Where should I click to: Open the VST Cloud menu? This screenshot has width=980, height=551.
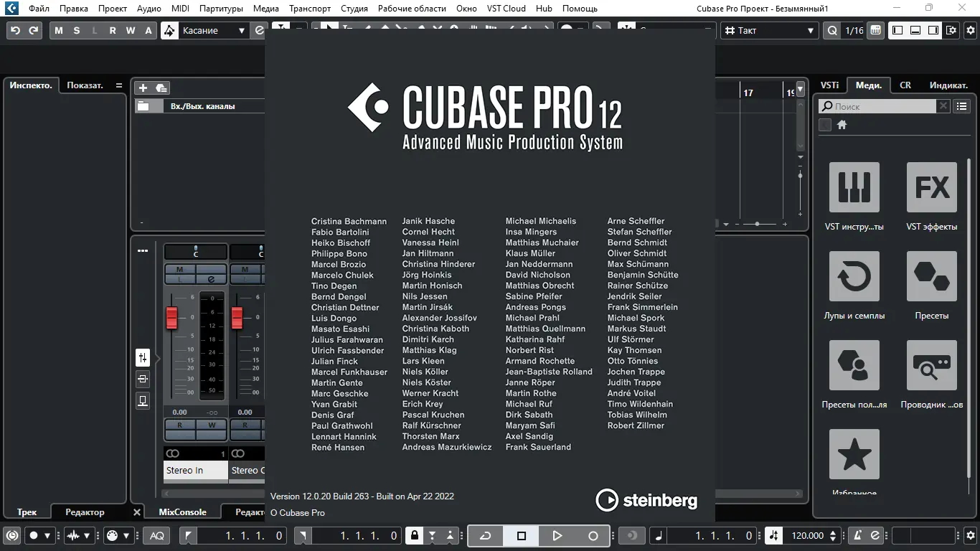[x=506, y=8]
